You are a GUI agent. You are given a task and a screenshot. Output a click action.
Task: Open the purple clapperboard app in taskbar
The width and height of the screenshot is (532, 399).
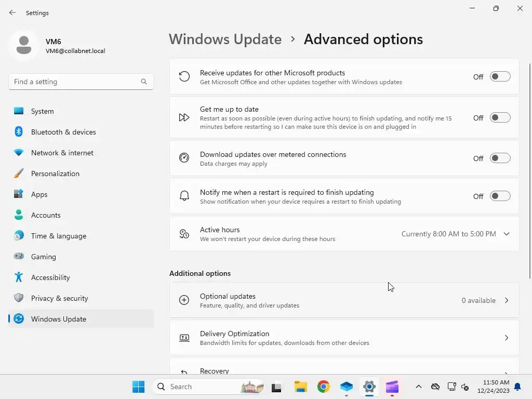(x=392, y=387)
